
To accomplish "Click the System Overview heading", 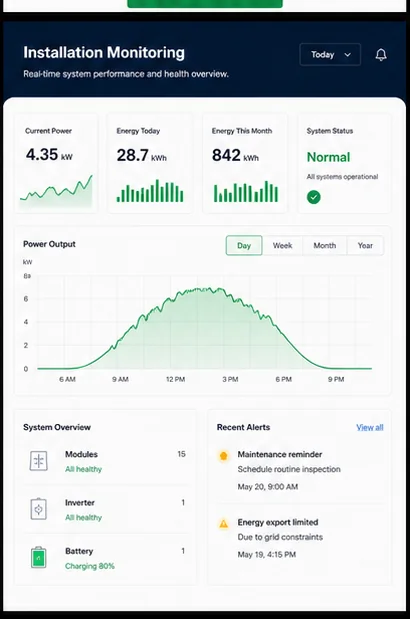I will click(x=57, y=427).
